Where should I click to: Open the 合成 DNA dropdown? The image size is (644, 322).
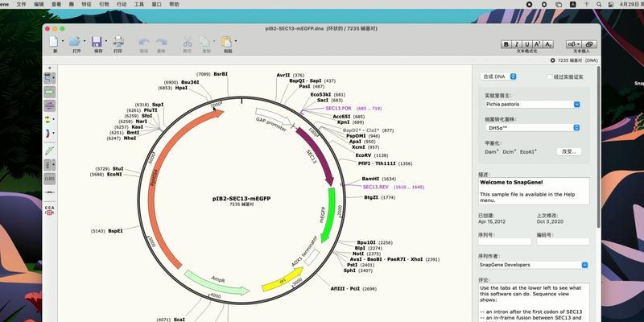click(x=499, y=76)
